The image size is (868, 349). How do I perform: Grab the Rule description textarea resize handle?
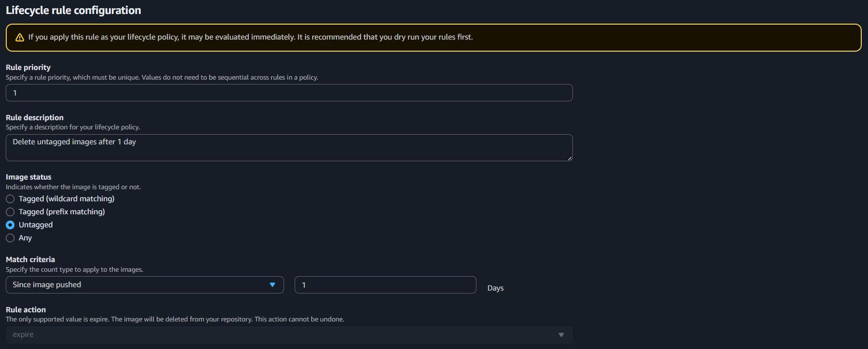click(x=570, y=158)
